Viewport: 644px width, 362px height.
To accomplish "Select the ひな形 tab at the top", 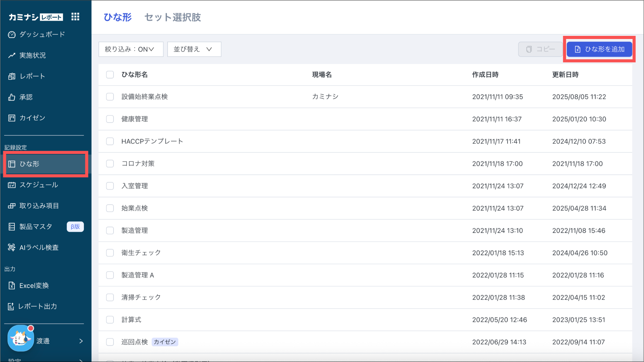I will [118, 17].
